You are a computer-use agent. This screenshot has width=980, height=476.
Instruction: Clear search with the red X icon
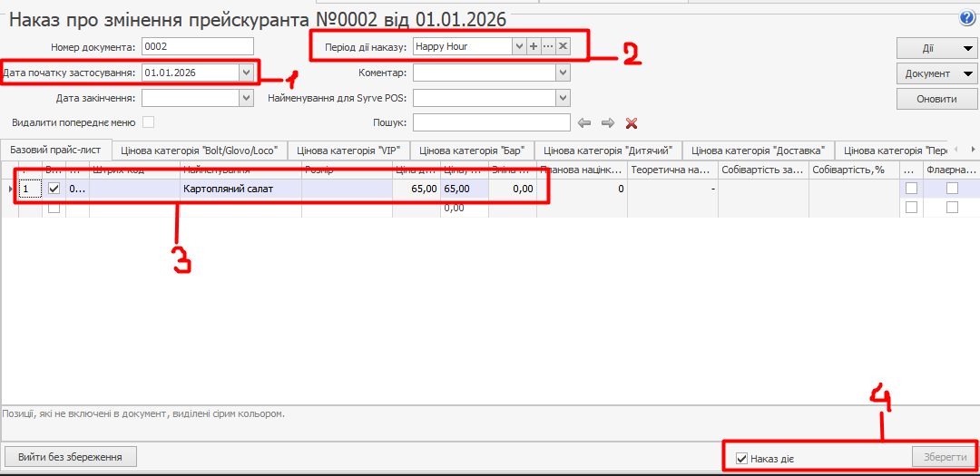point(632,122)
